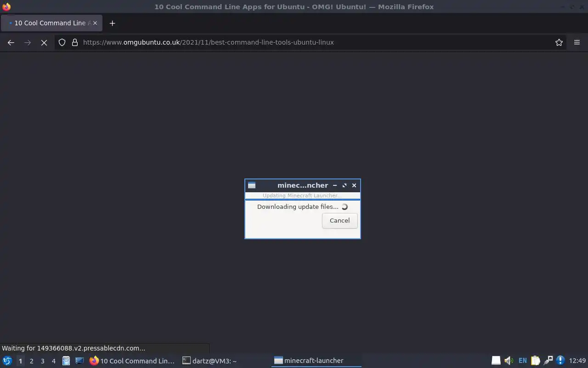Open removable media tray icon
The height and width of the screenshot is (368, 588).
click(496, 361)
